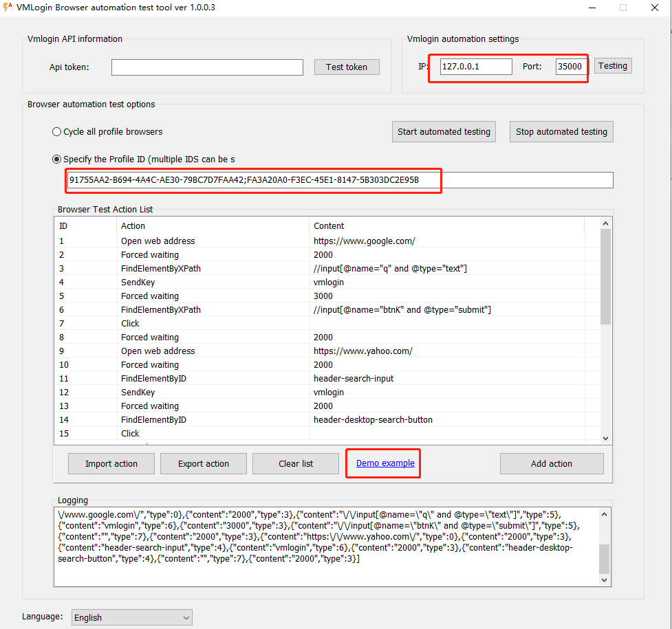Select Cycle all profile browsers option
672x629 pixels.
pyautogui.click(x=57, y=131)
